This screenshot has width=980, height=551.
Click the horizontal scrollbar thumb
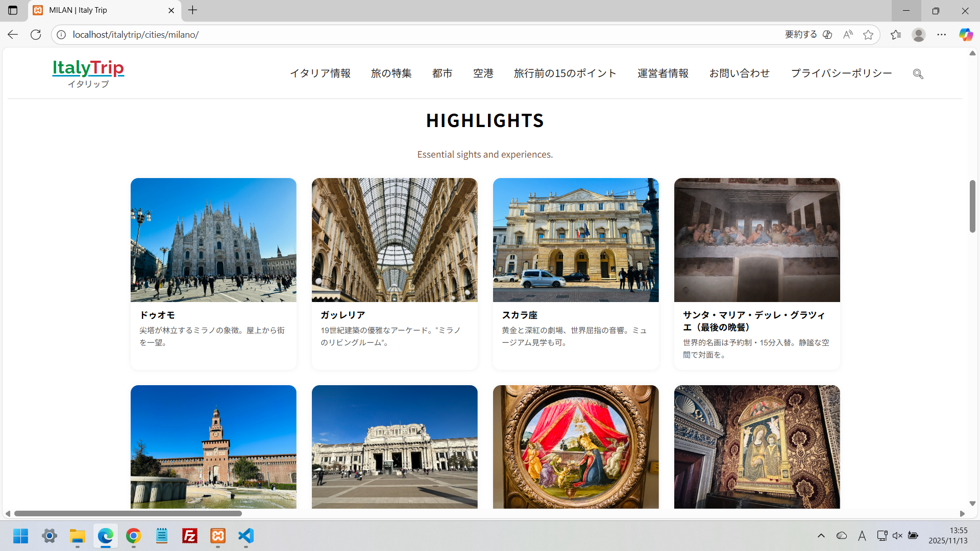point(128,514)
